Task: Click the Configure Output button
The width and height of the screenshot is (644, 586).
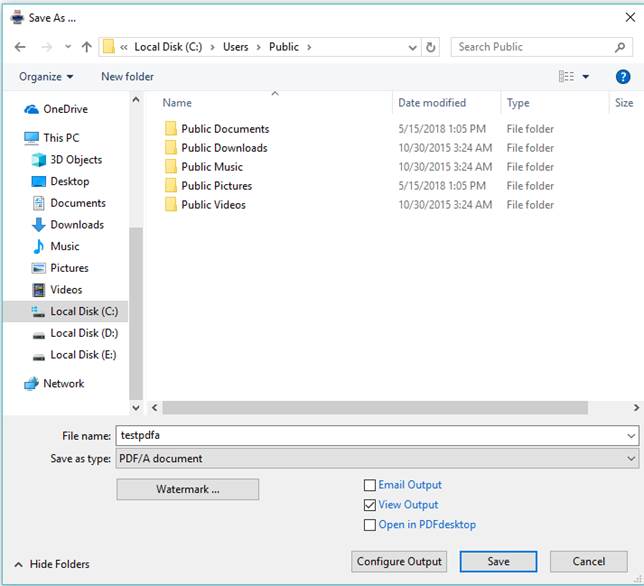Action: pyautogui.click(x=399, y=562)
